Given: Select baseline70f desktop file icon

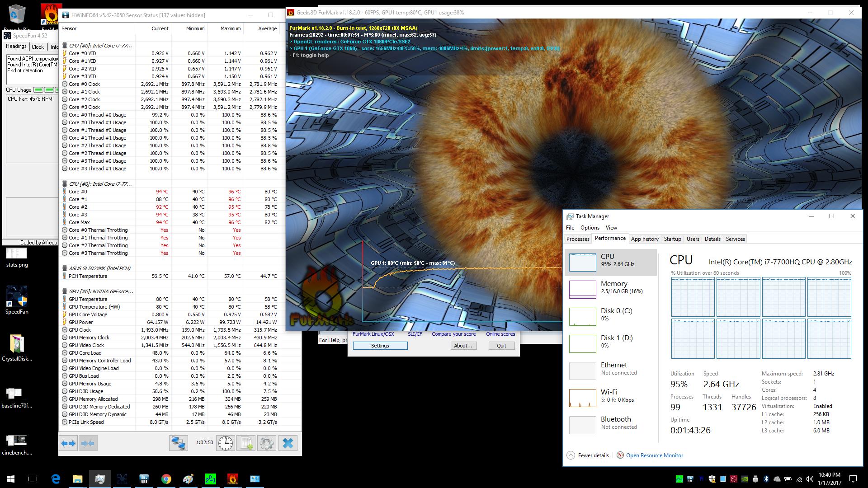Looking at the screenshot, I should [x=17, y=397].
